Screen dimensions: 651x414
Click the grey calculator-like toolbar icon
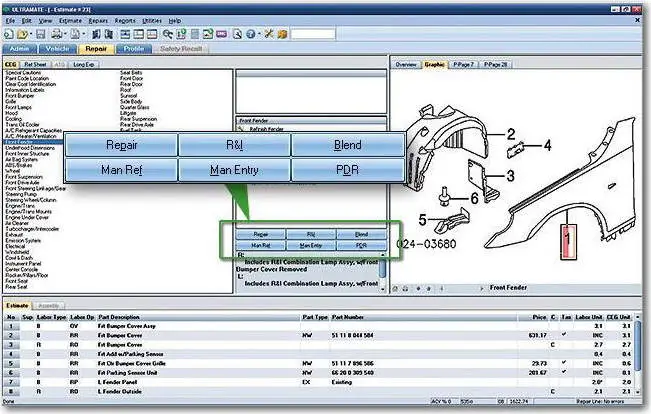pyautogui.click(x=195, y=34)
